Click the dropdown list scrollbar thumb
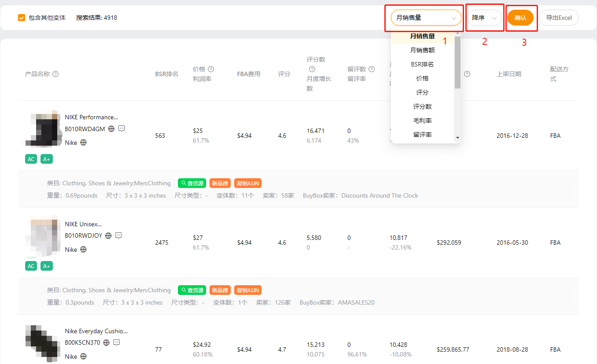This screenshot has height=364, width=597. pos(457,62)
